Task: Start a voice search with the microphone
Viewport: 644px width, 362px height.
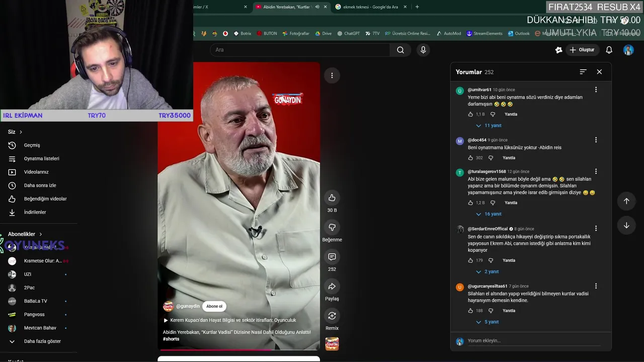Action: pos(423,50)
